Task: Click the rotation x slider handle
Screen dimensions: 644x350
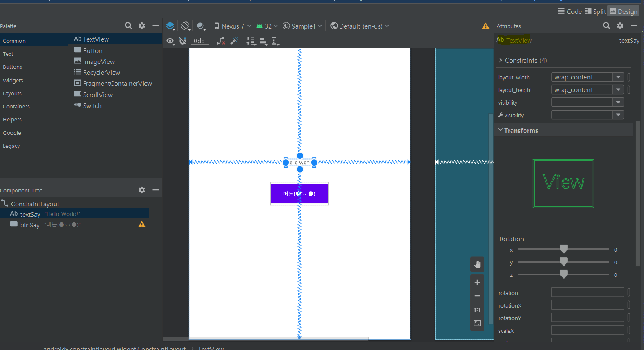Action: coord(564,249)
